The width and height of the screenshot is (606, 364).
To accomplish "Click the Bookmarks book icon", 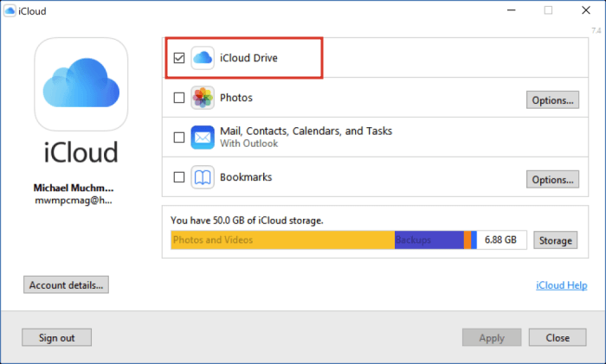I will [x=203, y=177].
